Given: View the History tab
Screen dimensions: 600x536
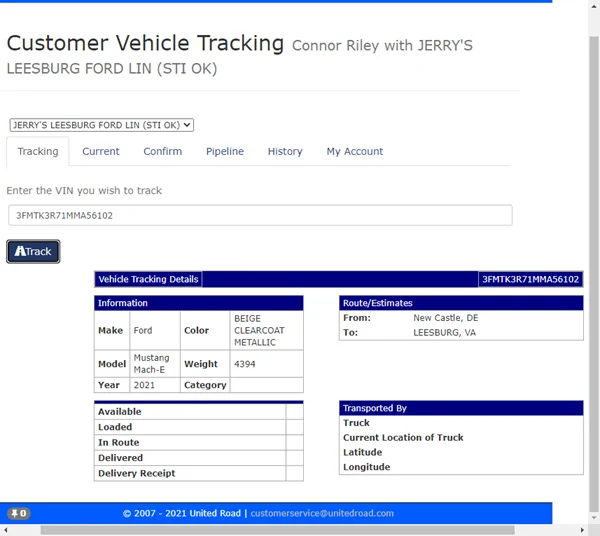Looking at the screenshot, I should 285,152.
